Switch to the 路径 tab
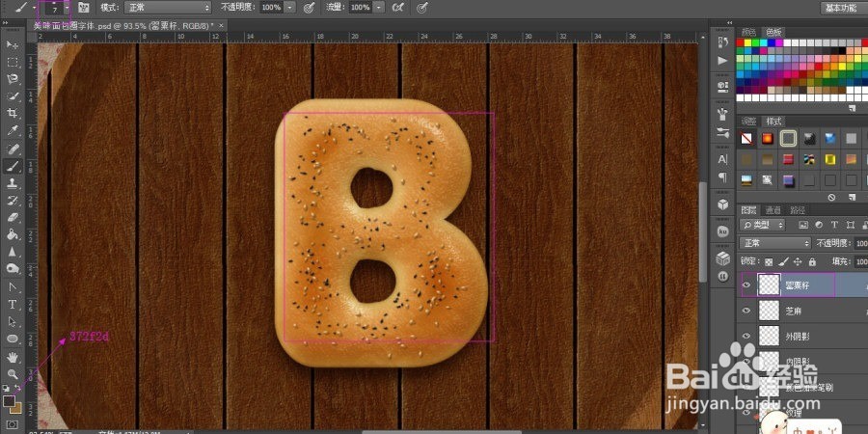The height and width of the screenshot is (434, 868). [798, 210]
